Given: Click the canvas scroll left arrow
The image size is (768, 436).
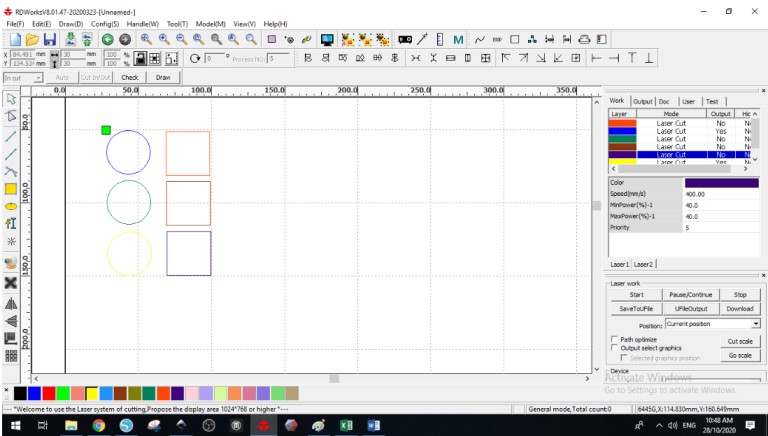Looking at the screenshot, I should coord(35,378).
